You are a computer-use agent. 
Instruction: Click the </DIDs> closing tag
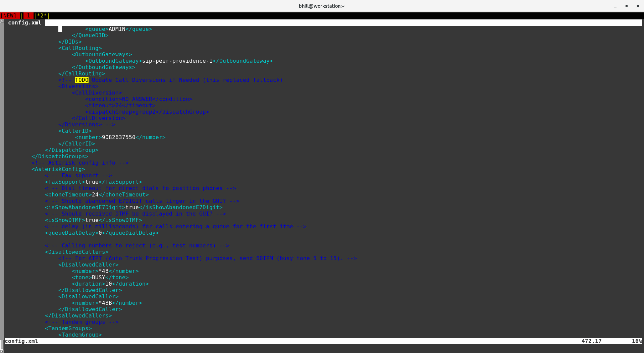tap(70, 42)
